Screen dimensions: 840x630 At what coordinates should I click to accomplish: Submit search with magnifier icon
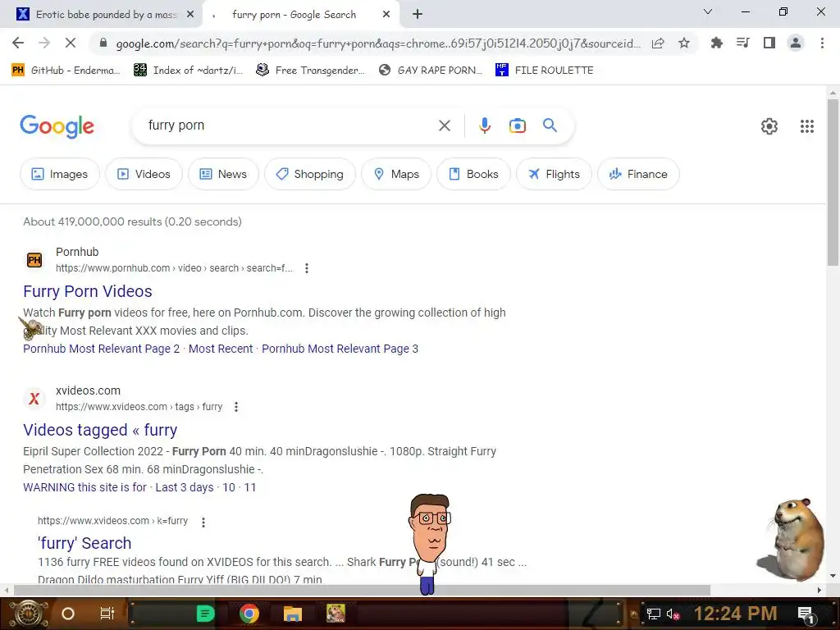[550, 126]
